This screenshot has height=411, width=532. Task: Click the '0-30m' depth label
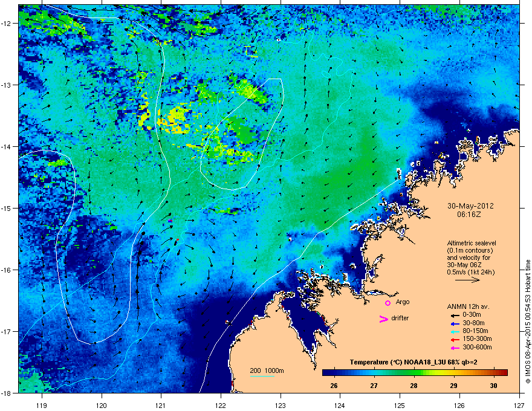point(472,315)
